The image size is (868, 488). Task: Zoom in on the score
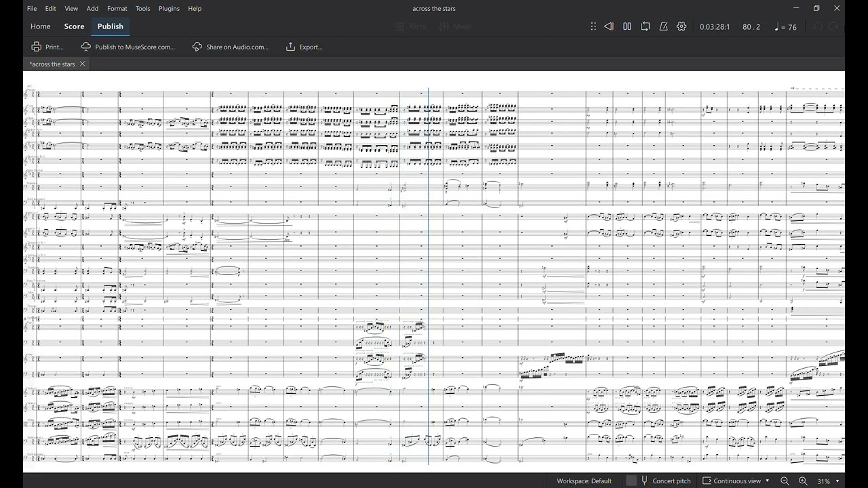point(803,481)
